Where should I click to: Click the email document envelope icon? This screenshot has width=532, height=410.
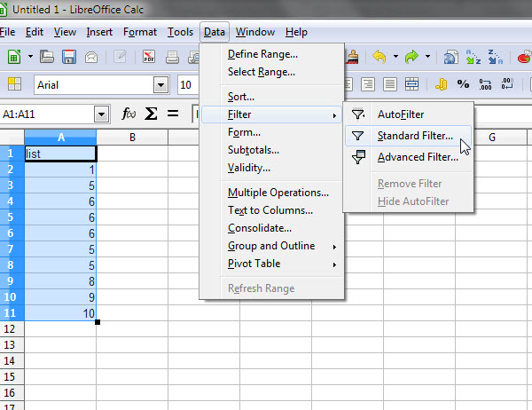pos(91,57)
